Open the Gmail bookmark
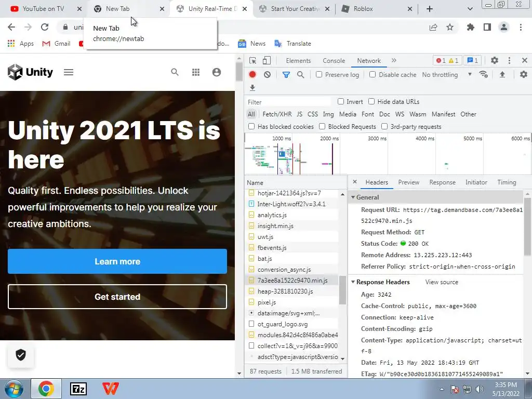 [56, 44]
